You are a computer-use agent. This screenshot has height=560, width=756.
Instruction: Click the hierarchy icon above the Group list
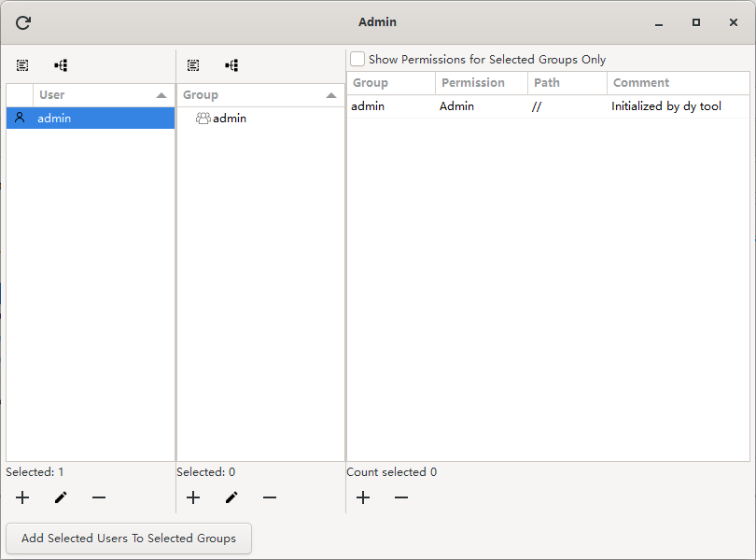(231, 65)
